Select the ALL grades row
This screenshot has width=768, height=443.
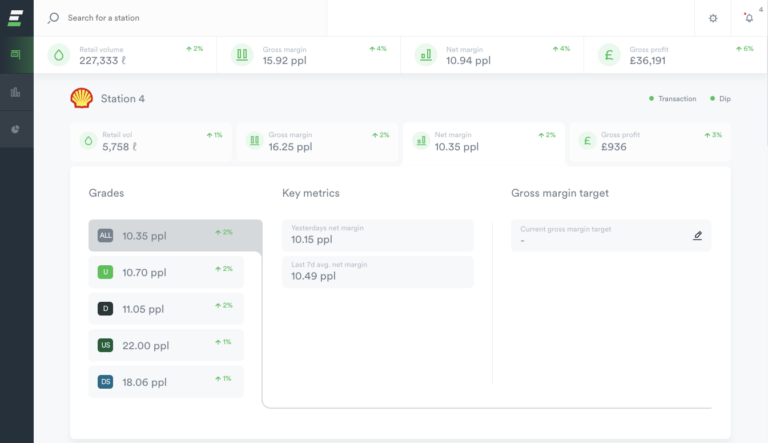point(175,236)
